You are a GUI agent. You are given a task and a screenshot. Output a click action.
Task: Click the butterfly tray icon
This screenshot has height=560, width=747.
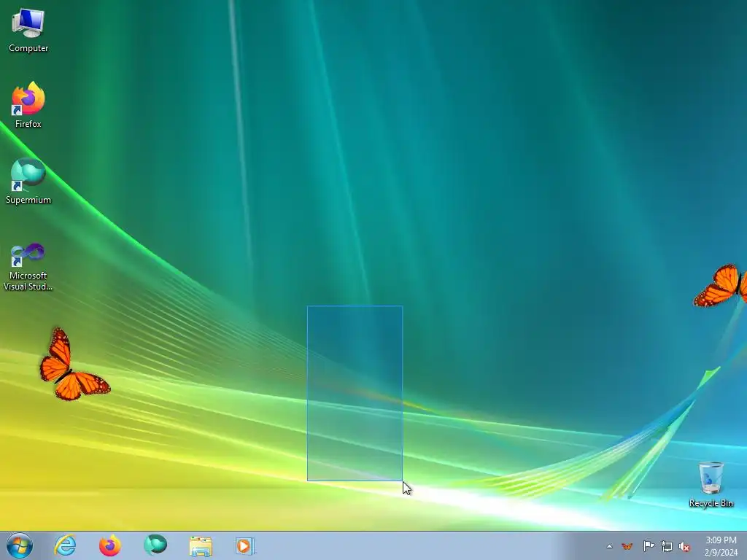click(x=627, y=546)
